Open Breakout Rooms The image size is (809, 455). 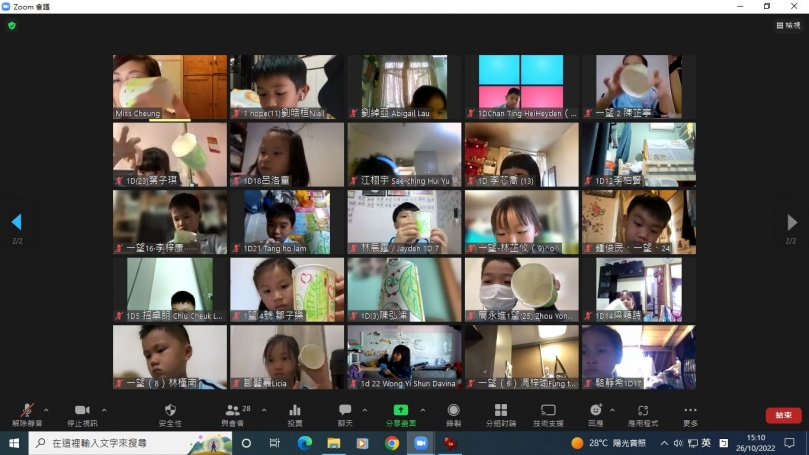(500, 412)
